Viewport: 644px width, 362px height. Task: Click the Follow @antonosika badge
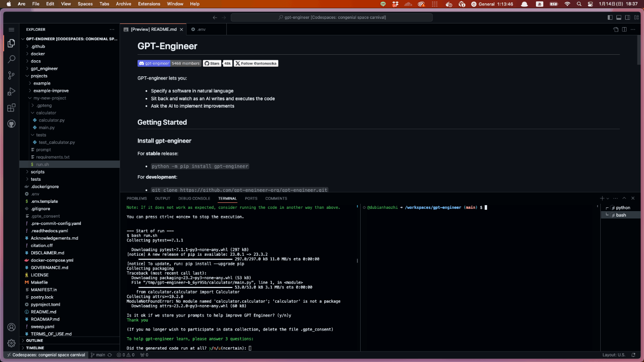coord(256,63)
